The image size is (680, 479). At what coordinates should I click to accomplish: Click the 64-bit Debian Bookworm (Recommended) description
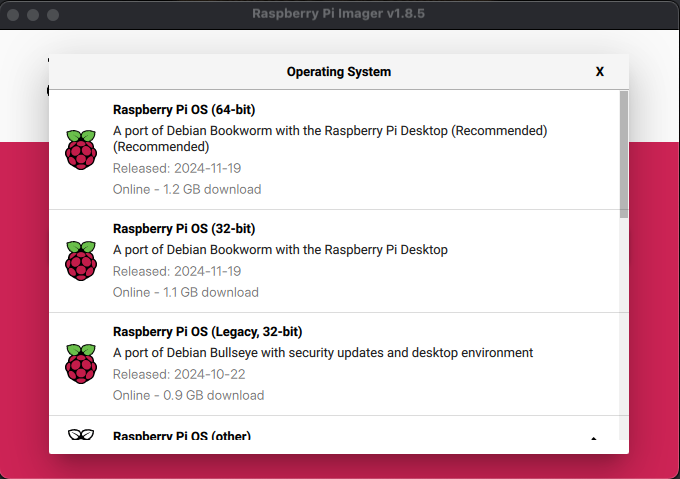coord(330,139)
